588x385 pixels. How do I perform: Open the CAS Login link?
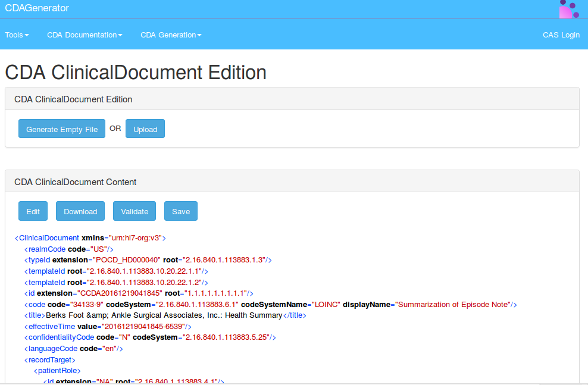561,35
